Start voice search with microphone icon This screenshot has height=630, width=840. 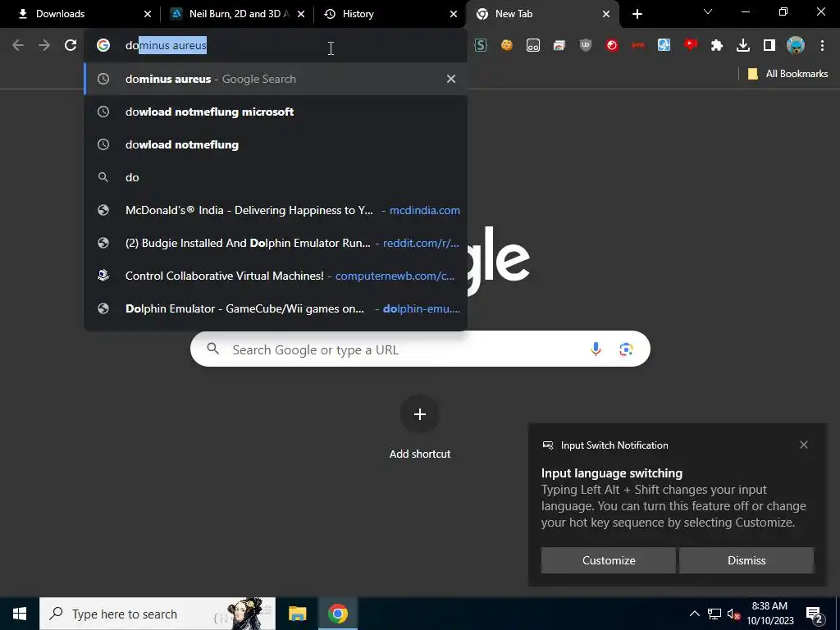tap(596, 349)
